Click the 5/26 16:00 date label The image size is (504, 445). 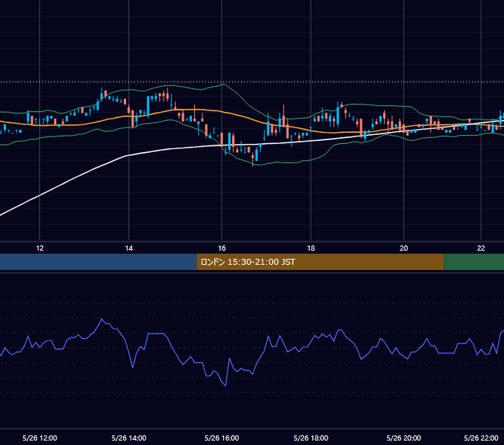point(222,438)
